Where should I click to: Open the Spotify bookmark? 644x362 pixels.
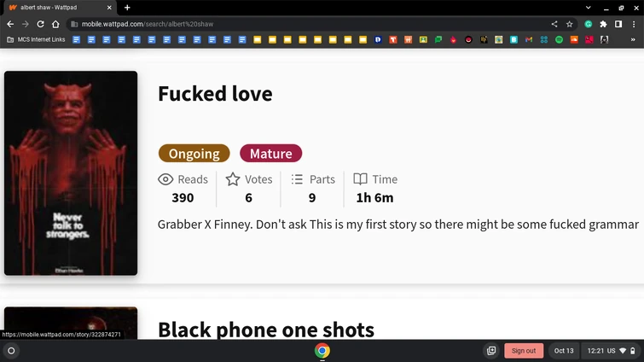(x=559, y=39)
